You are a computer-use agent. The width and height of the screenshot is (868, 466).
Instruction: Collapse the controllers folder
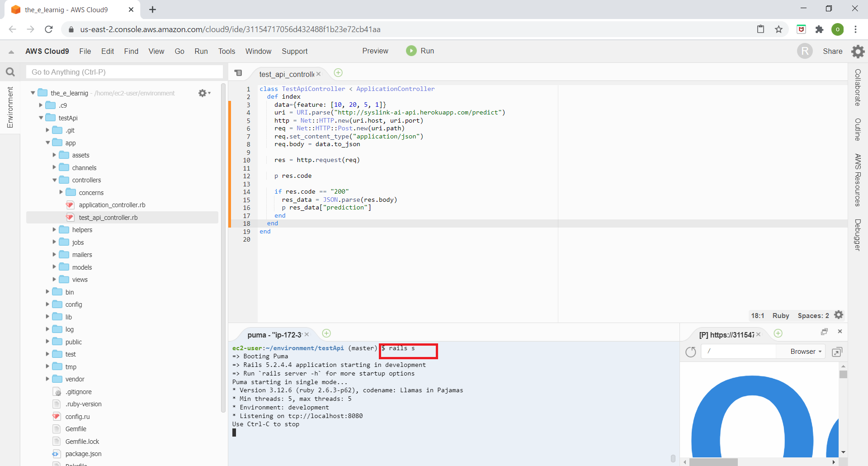[x=54, y=180]
